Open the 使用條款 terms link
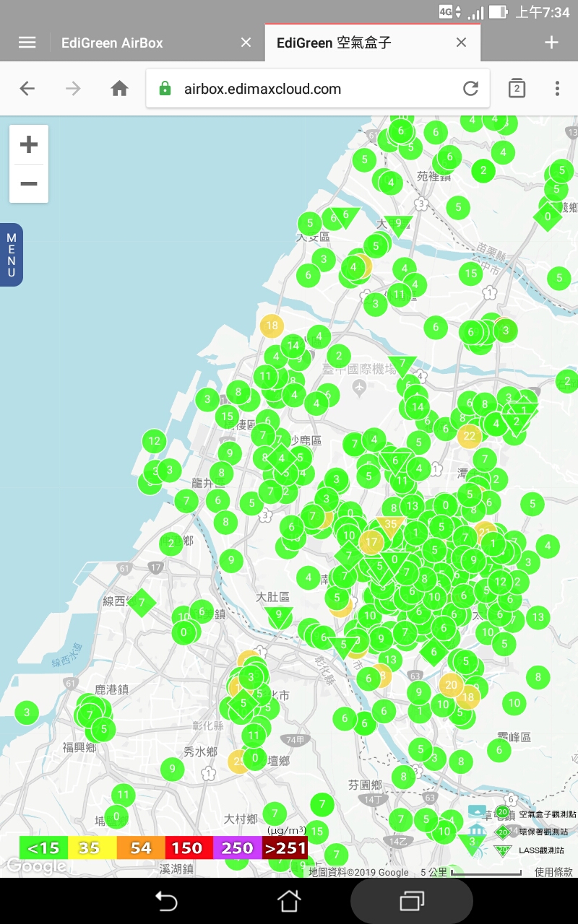The width and height of the screenshot is (578, 924). 553,872
